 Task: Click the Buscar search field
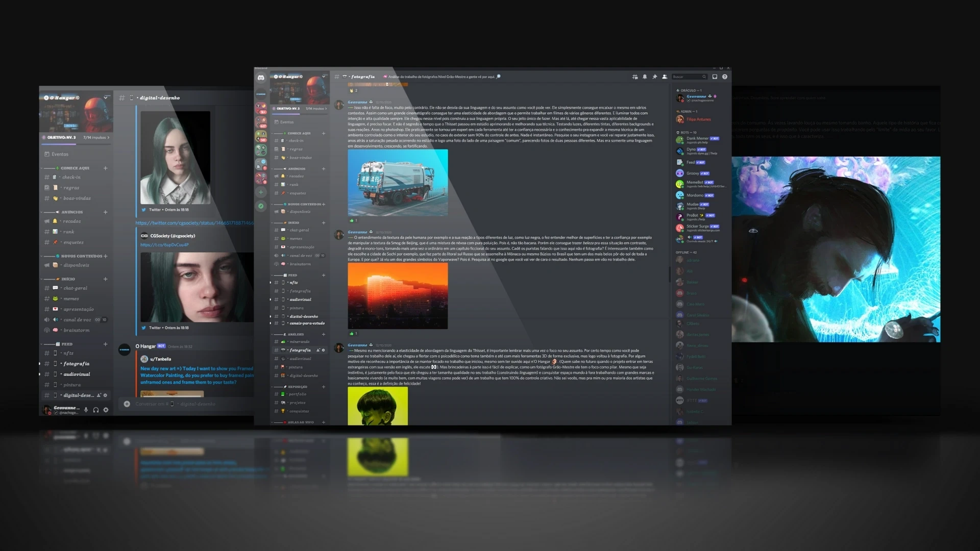click(x=687, y=77)
